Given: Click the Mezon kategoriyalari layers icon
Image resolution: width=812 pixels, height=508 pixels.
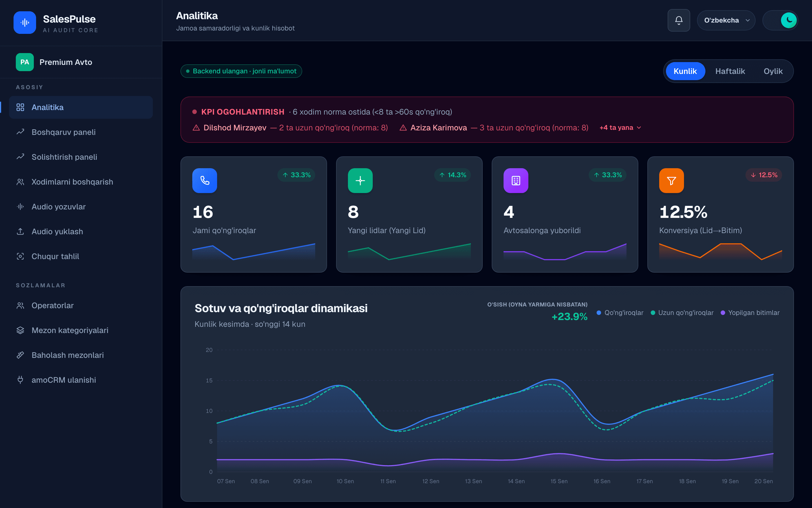Looking at the screenshot, I should tap(20, 330).
